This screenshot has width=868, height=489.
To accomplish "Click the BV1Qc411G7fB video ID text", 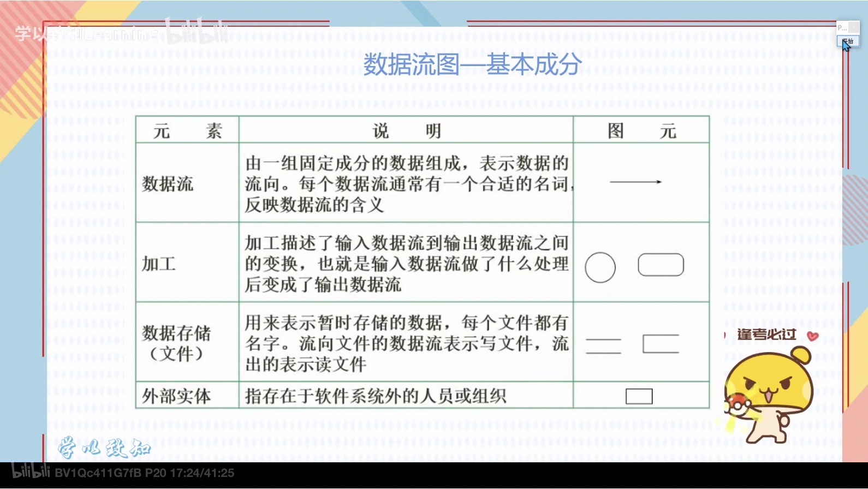I will [98, 473].
